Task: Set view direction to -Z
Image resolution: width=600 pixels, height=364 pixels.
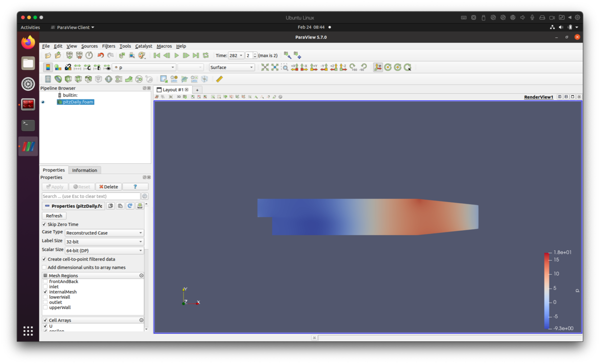Action: click(x=343, y=67)
